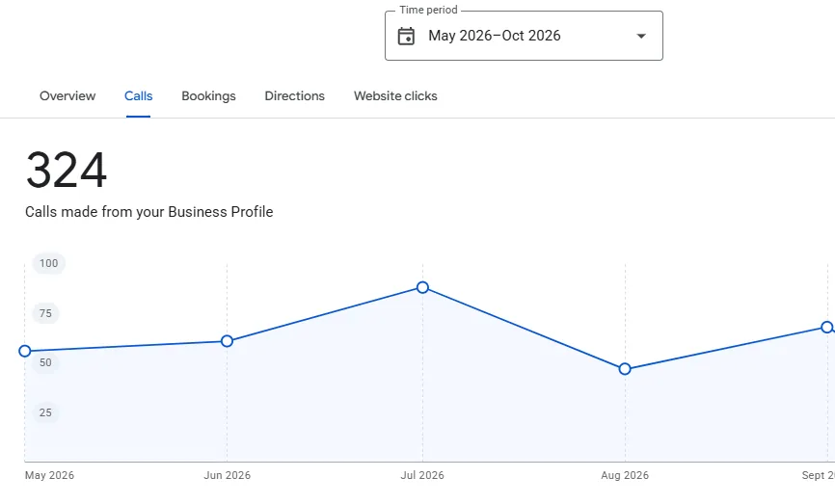Screen dimensions: 835x504
Task: Click the May 2026 x-axis label
Action: pos(49,475)
